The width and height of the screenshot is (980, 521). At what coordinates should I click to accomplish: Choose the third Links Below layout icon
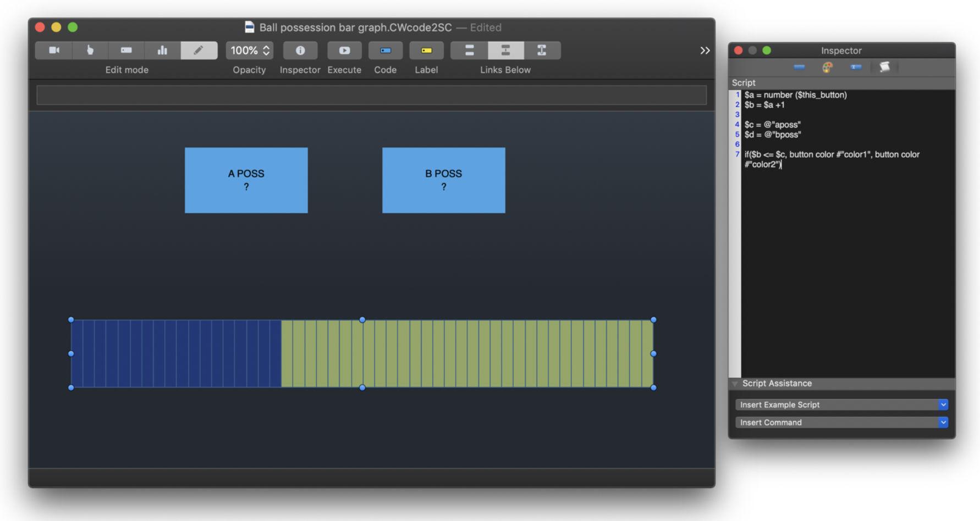click(x=542, y=50)
